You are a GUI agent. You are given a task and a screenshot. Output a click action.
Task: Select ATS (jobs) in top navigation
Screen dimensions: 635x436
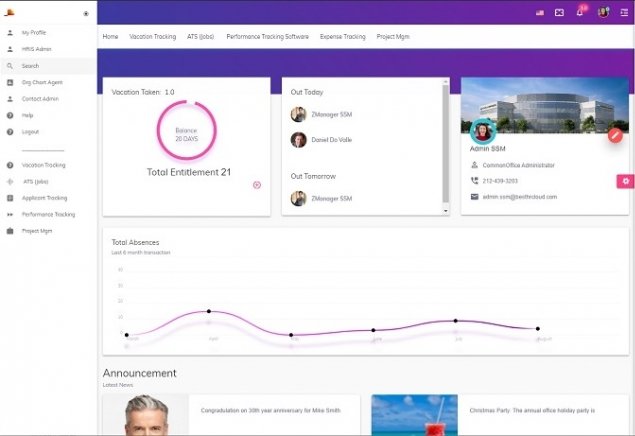click(201, 36)
